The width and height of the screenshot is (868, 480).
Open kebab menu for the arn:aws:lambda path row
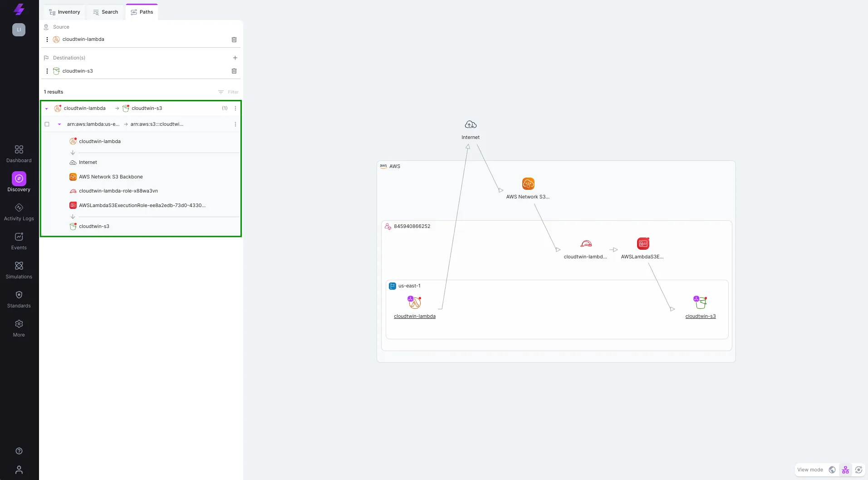(235, 124)
